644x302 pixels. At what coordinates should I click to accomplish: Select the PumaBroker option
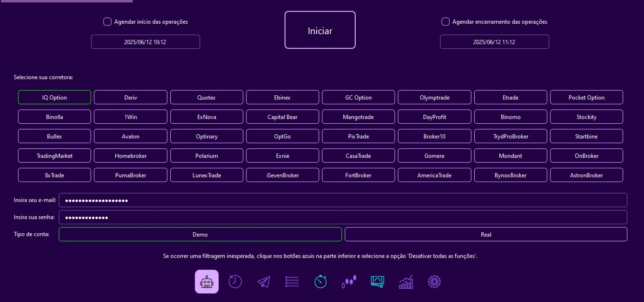[130, 175]
